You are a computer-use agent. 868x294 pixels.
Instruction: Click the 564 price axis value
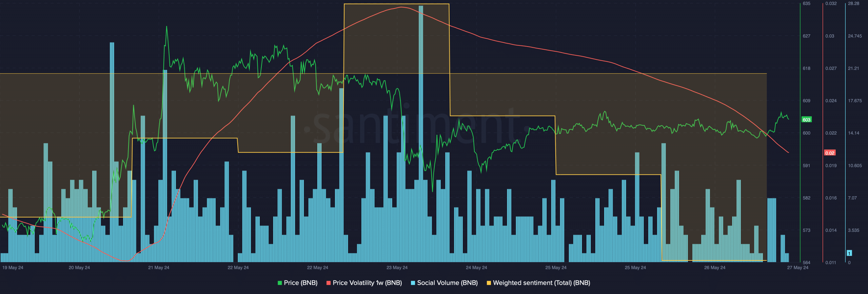pyautogui.click(x=807, y=263)
